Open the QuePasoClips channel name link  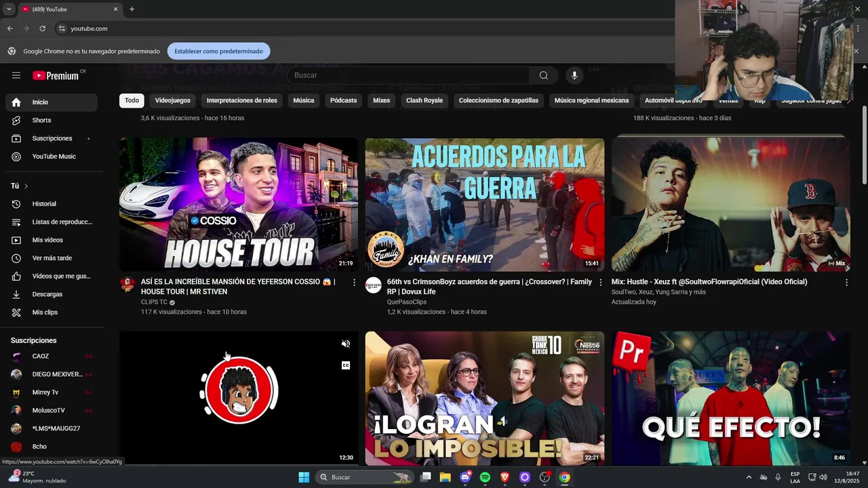tap(407, 302)
